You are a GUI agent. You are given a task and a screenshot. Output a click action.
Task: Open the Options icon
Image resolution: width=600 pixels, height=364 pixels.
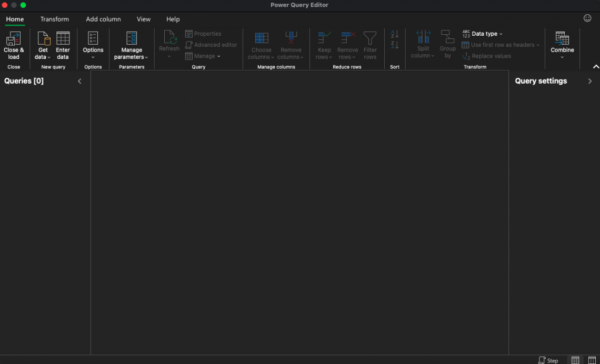click(x=93, y=38)
